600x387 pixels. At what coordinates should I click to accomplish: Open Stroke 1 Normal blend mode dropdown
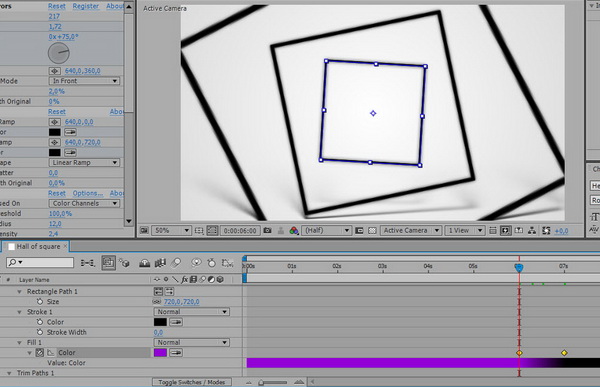point(191,312)
